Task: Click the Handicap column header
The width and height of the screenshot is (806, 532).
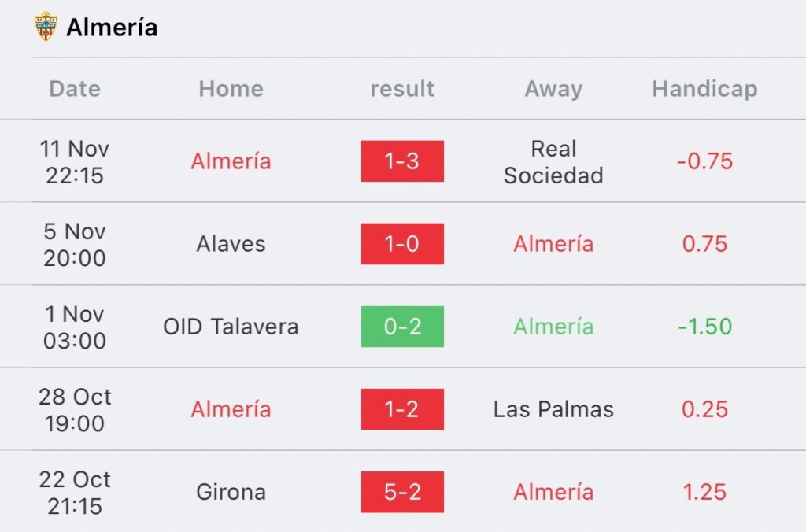Action: [704, 90]
